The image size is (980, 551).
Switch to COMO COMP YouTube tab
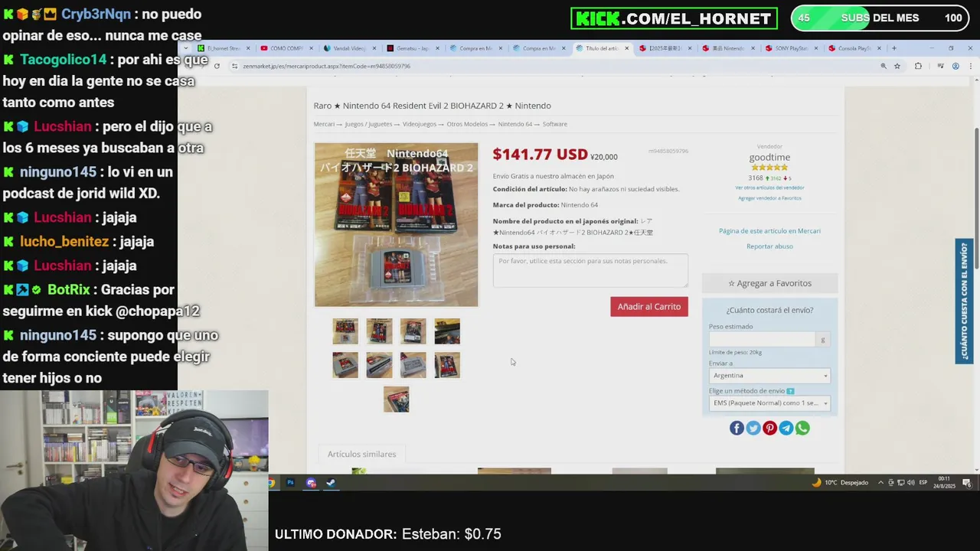[286, 48]
